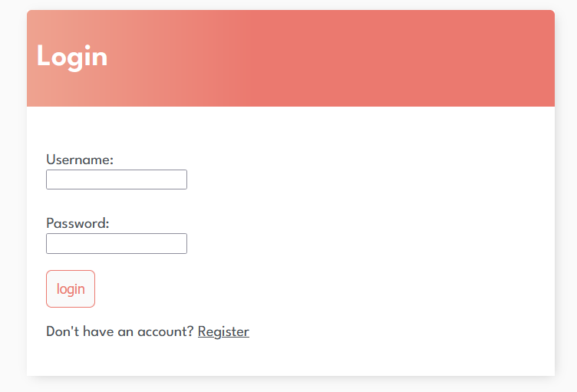
Task: Click the "Username:" label text
Action: (x=80, y=160)
